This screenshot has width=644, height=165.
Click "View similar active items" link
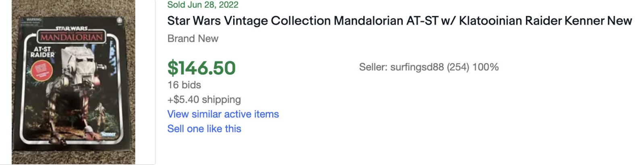point(223,114)
